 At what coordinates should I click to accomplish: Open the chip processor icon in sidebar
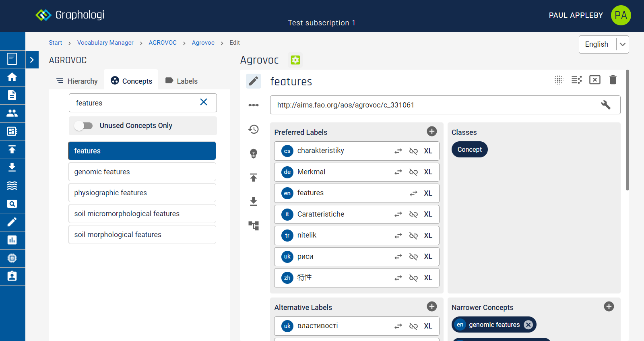point(12,258)
